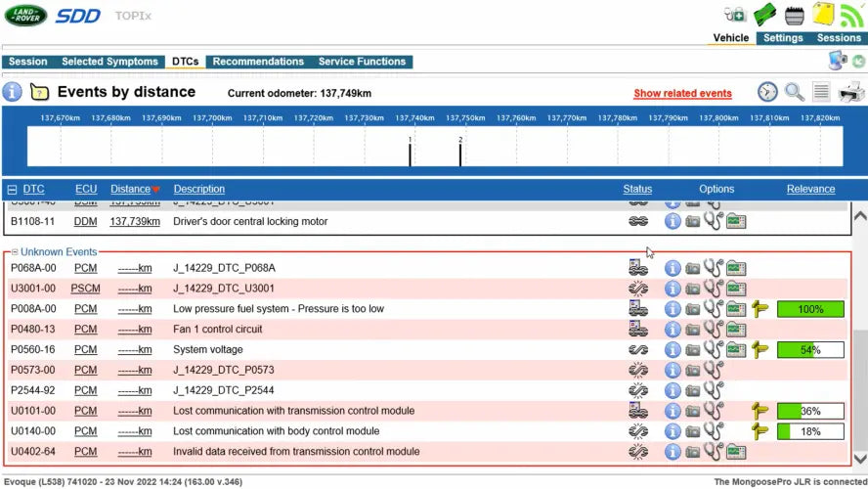Collapse the Unknown Events group
The image size is (868, 489).
(x=15, y=252)
